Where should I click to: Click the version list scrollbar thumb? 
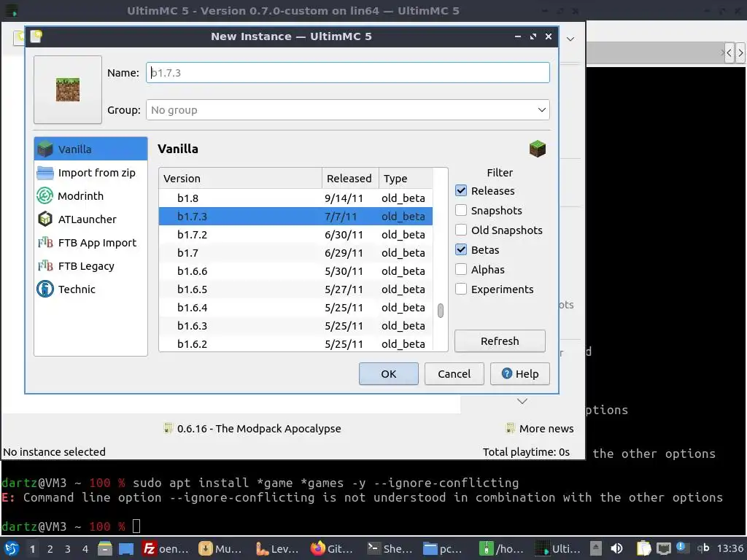click(x=440, y=311)
